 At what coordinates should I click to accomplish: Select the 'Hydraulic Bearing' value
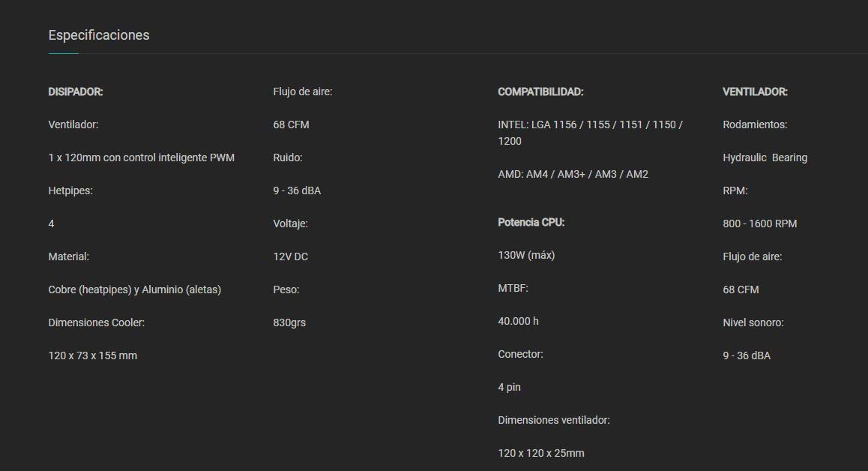765,158
